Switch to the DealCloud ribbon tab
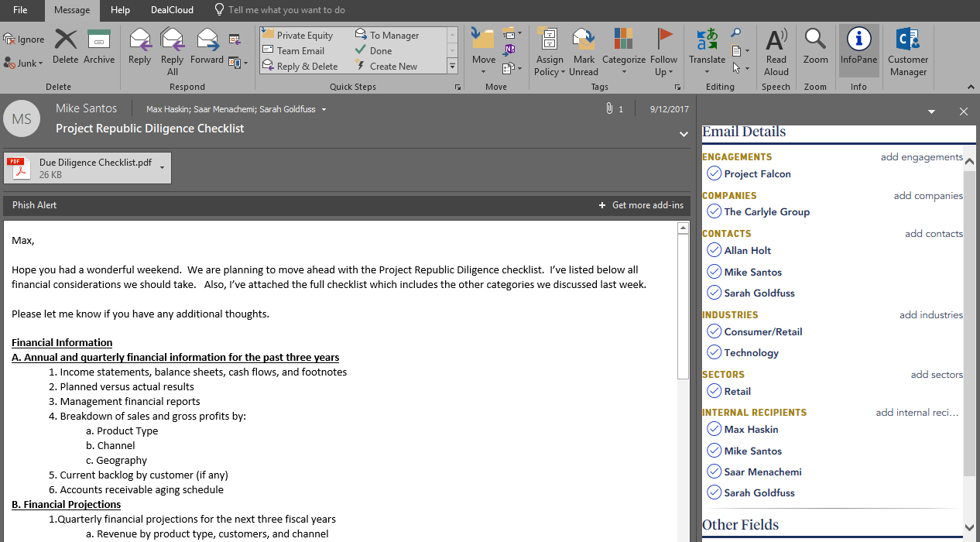 tap(172, 10)
